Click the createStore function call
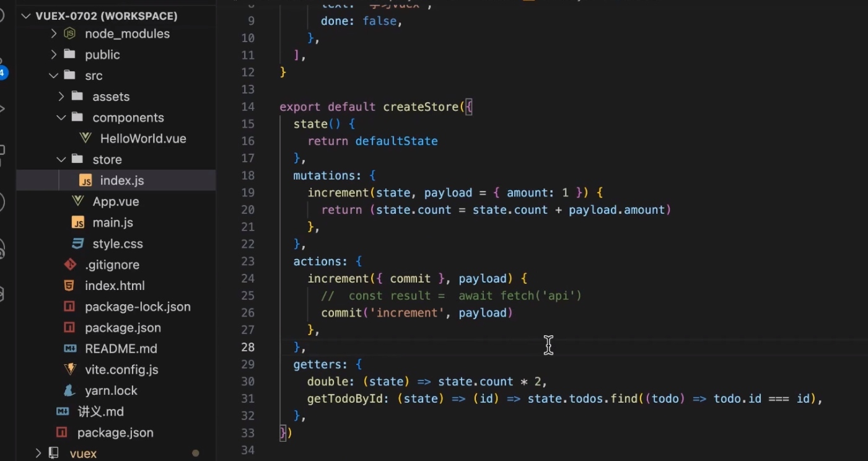868x461 pixels. (x=421, y=107)
